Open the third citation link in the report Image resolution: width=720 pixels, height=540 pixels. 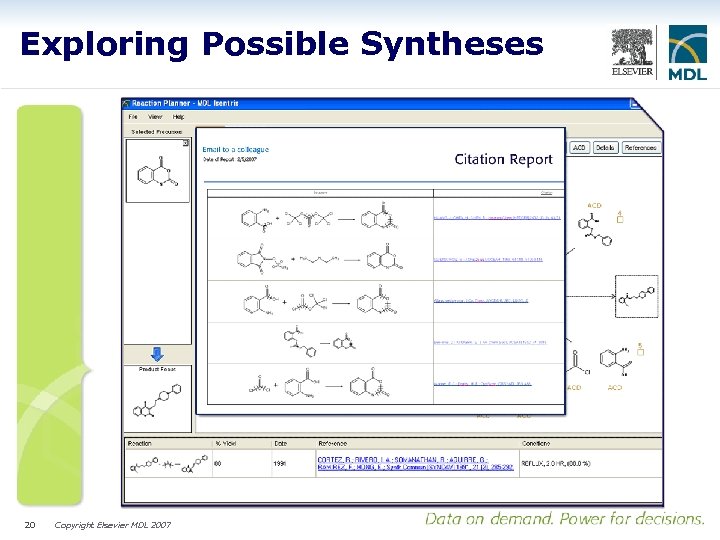[x=481, y=301]
